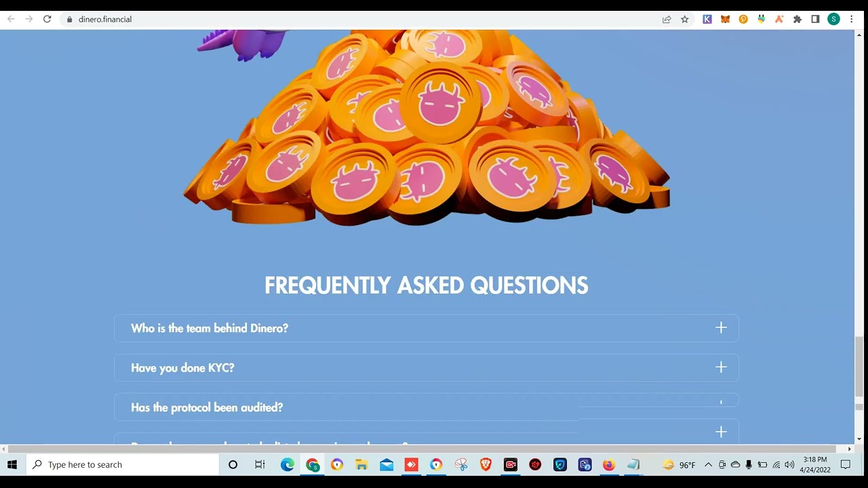Viewport: 868px width, 488px height.
Task: Open Cortana circle on taskbar
Action: click(x=233, y=464)
